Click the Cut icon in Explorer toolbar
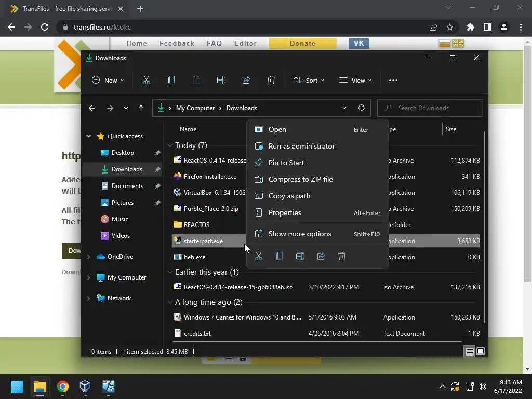Screen dimensions: 532x399 pos(146,81)
